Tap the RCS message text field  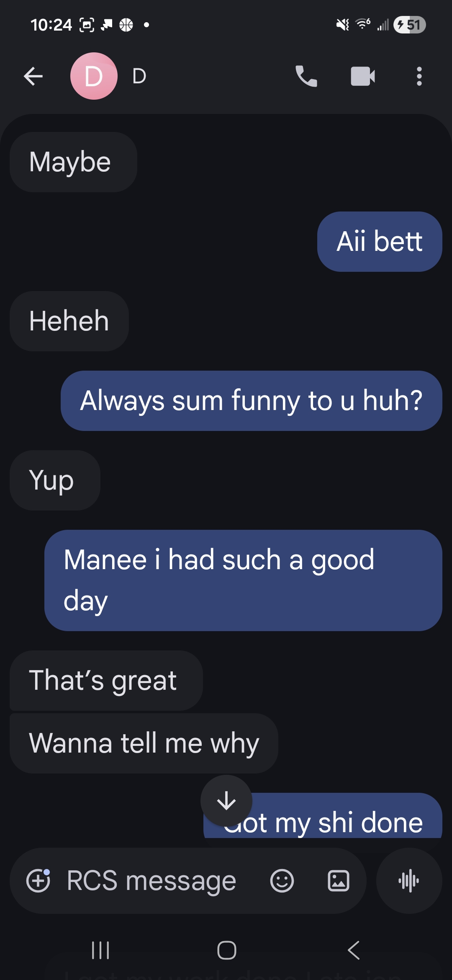pyautogui.click(x=152, y=881)
